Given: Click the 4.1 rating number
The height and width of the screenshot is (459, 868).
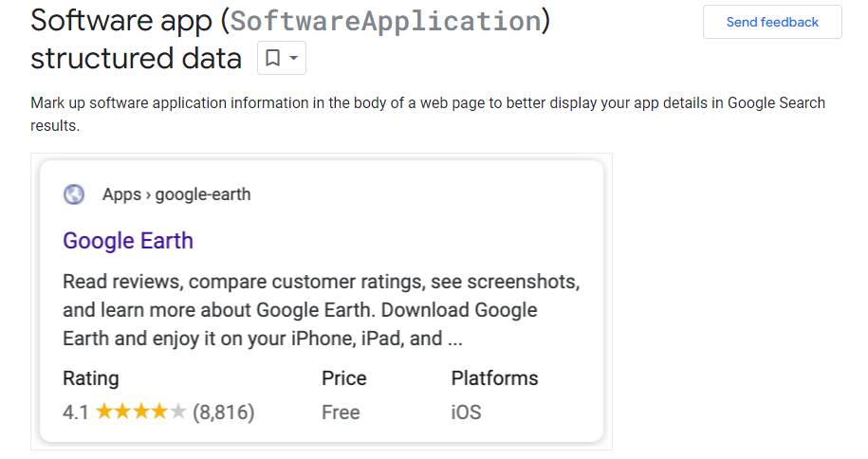Looking at the screenshot, I should coord(75,413).
